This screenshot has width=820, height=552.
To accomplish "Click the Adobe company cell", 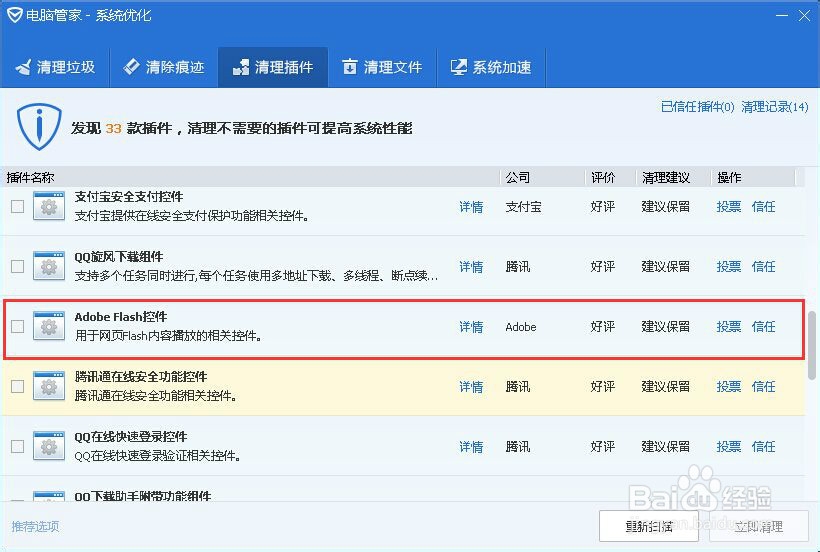I will click(521, 327).
